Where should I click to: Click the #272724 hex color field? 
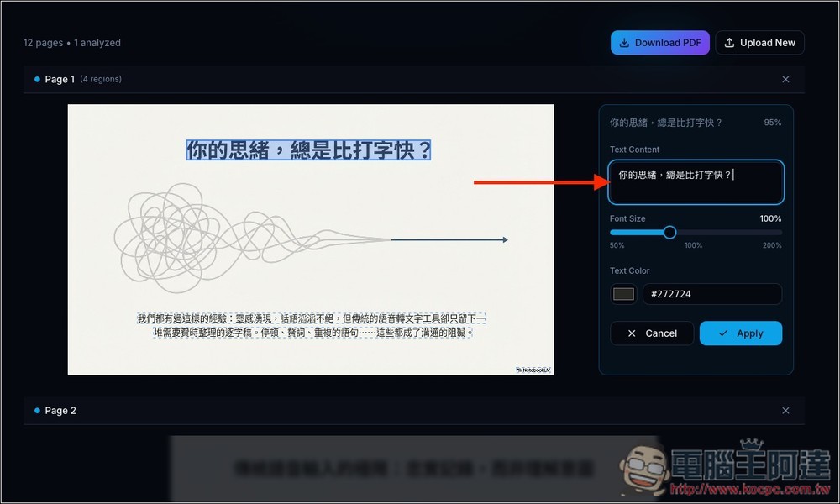712,293
